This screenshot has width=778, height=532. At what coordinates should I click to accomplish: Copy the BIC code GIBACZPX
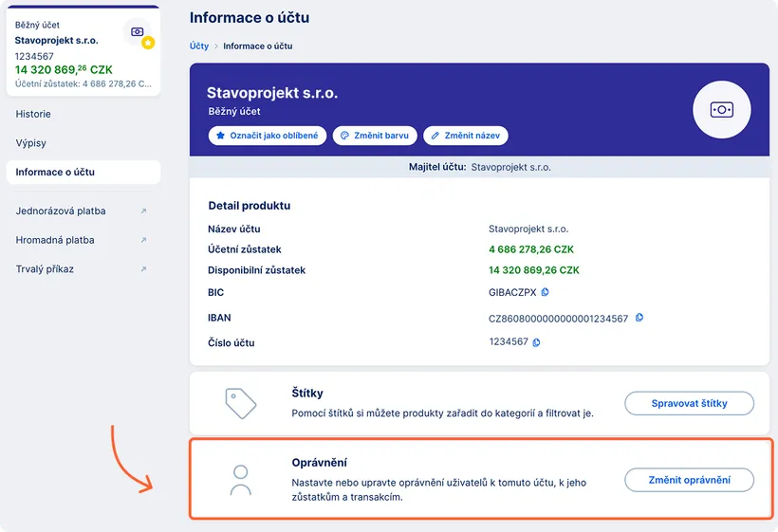pos(546,293)
